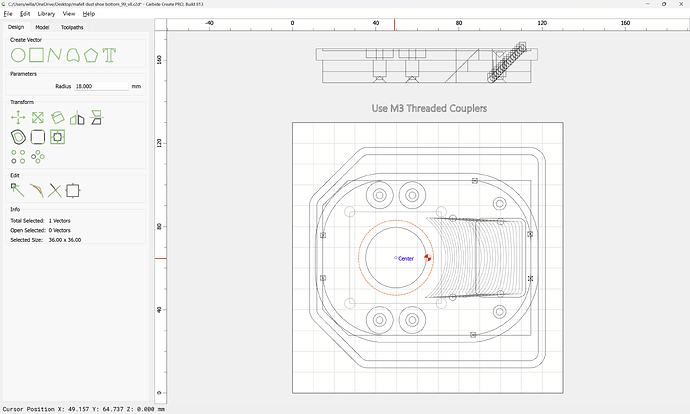Image resolution: width=690 pixels, height=414 pixels.
Task: Click 'Selected Size: 36.00 x 36.00' line
Action: 46,240
